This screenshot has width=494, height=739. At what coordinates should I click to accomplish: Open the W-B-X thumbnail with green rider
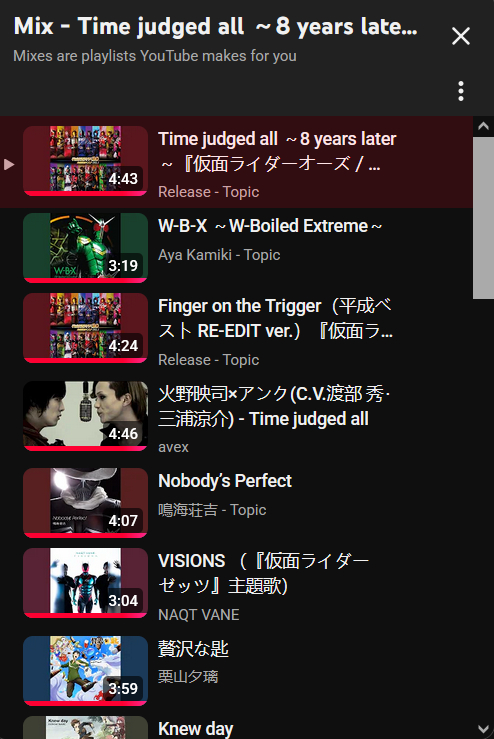tap(85, 247)
